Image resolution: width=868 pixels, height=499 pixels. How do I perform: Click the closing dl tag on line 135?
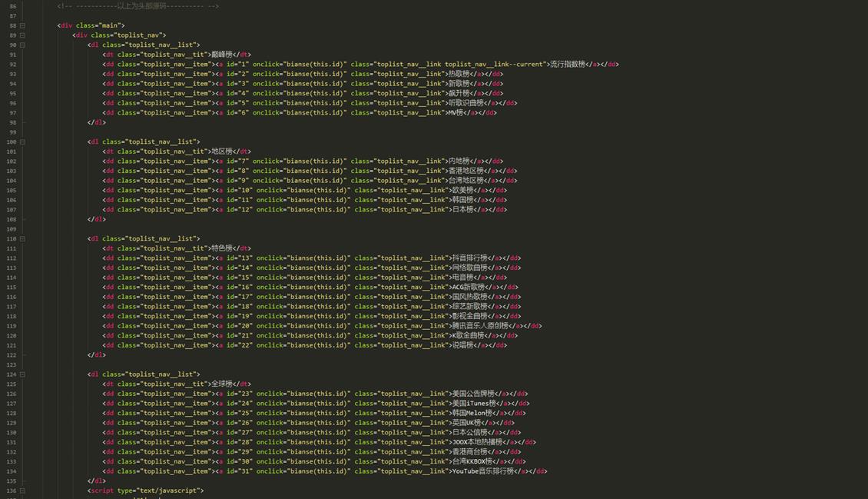pos(96,481)
